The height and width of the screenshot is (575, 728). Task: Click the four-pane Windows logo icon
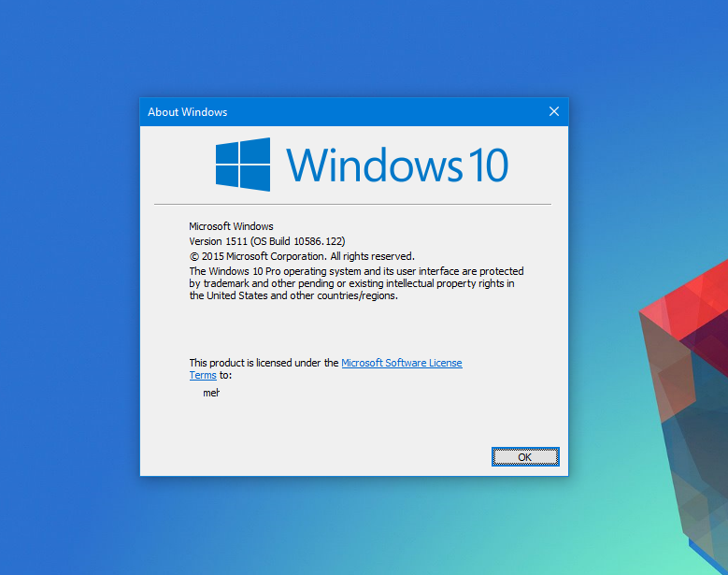(243, 165)
